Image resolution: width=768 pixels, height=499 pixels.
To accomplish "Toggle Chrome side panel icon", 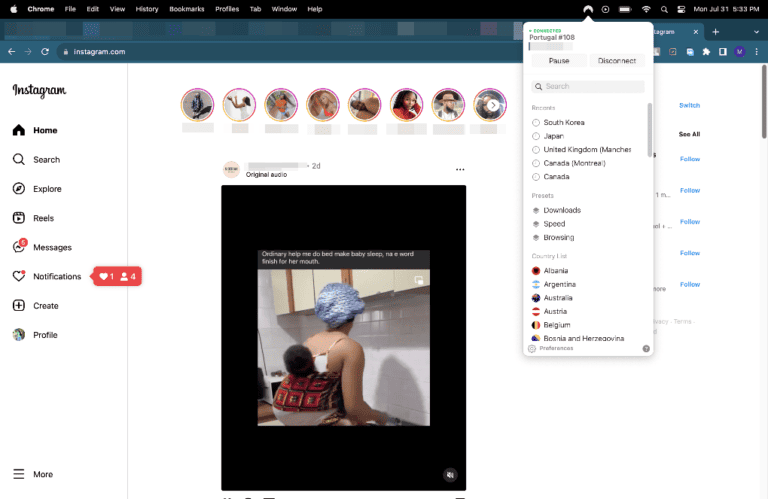I will 722,51.
